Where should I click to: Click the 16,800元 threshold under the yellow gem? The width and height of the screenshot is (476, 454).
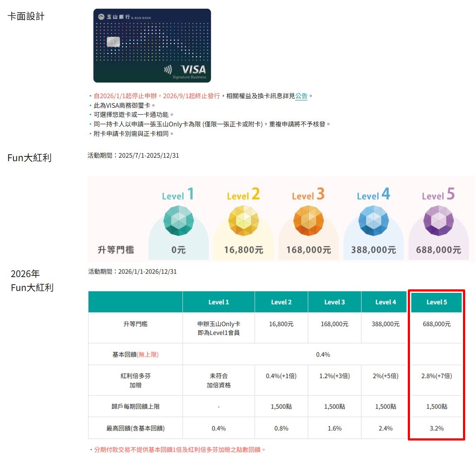tap(244, 250)
